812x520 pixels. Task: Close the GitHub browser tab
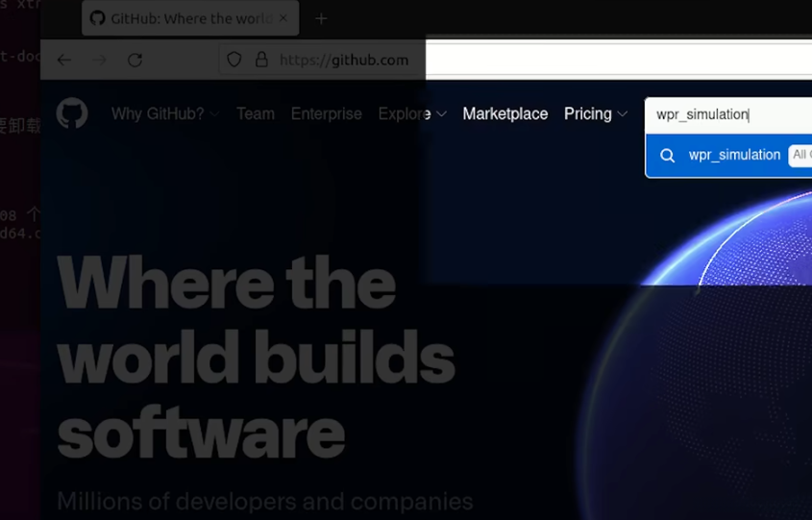pyautogui.click(x=283, y=18)
